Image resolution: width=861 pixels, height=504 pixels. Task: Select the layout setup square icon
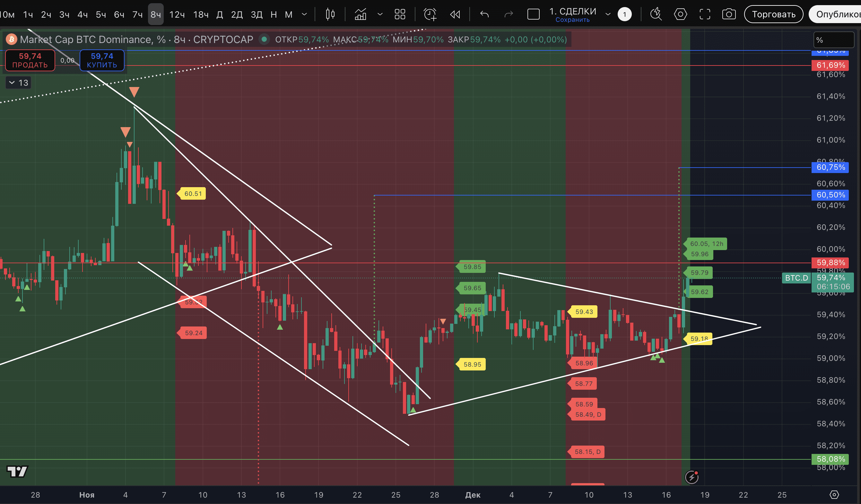coord(533,14)
